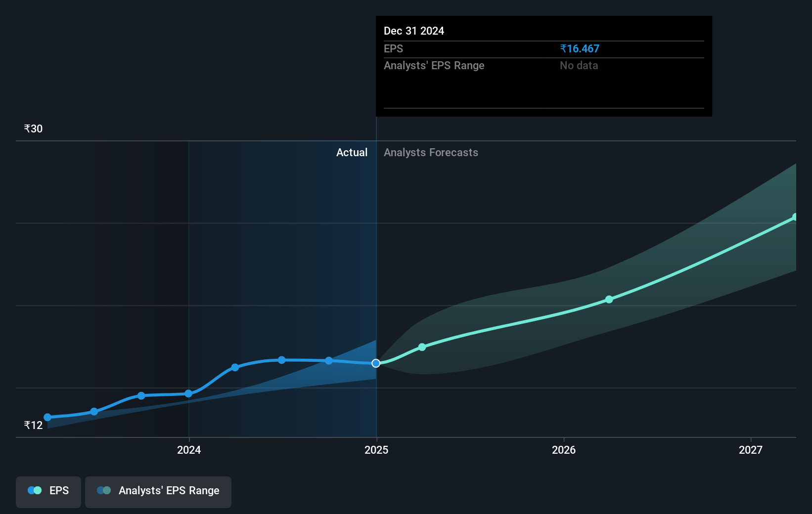Image resolution: width=812 pixels, height=514 pixels.
Task: Click the 2026 x-axis label
Action: [564, 450]
